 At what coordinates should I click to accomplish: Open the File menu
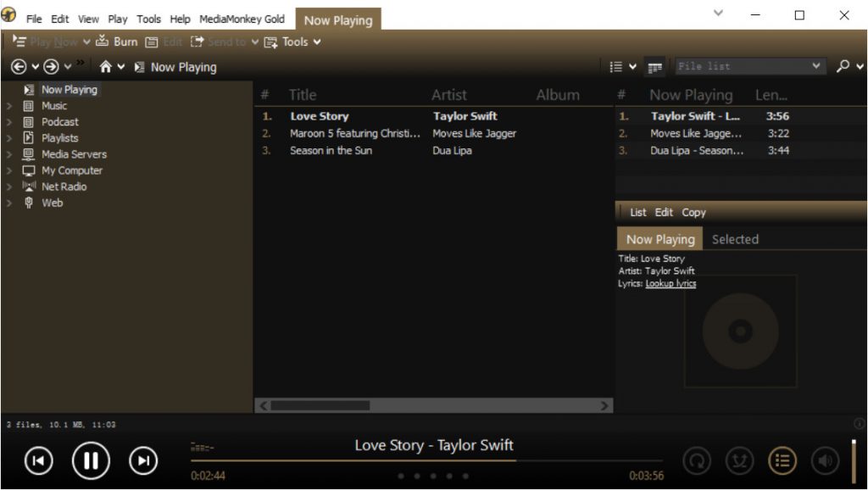click(34, 19)
